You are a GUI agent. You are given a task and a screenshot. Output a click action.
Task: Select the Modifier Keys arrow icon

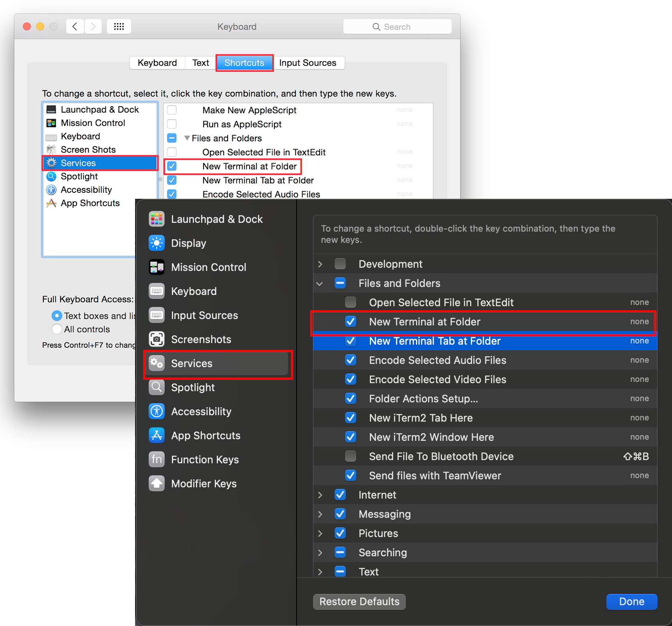[x=157, y=483]
